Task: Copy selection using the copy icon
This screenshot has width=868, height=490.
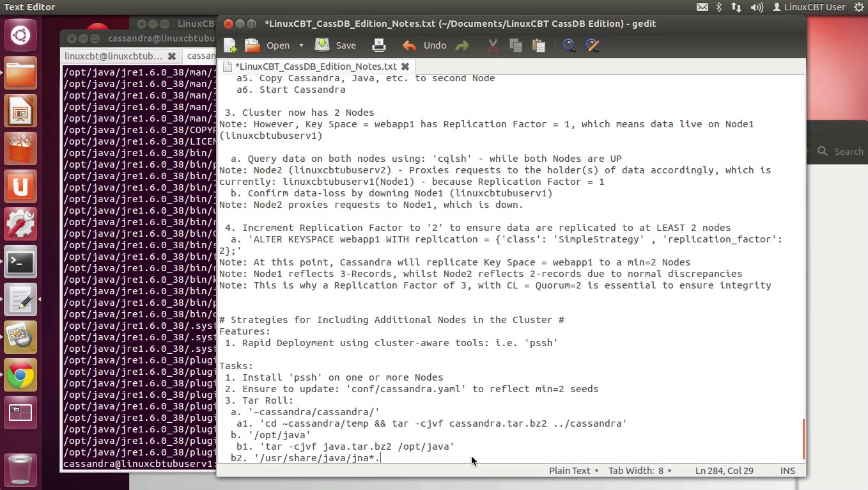Action: click(x=516, y=45)
